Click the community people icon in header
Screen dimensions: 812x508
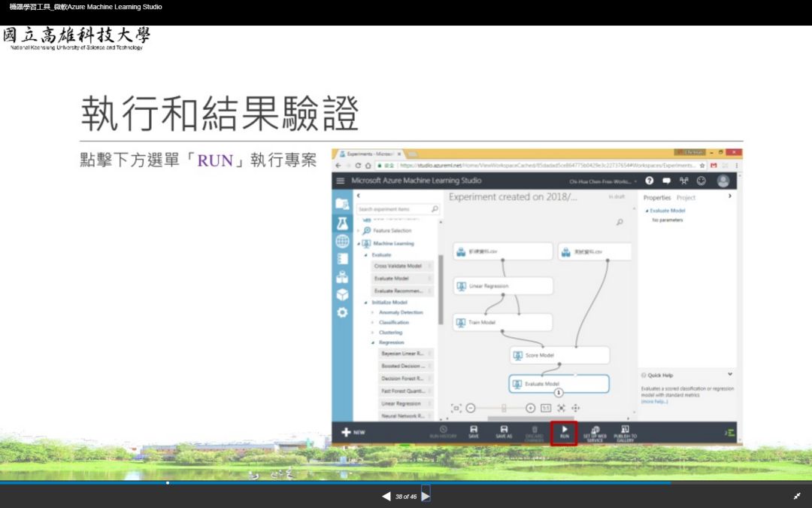coord(683,181)
